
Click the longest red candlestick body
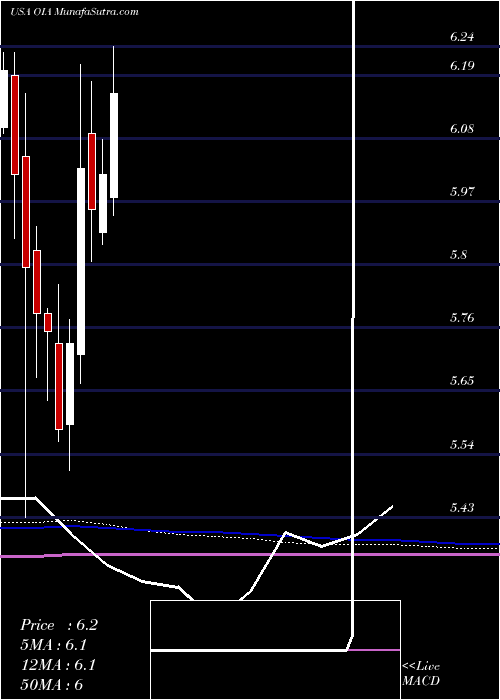point(25,212)
